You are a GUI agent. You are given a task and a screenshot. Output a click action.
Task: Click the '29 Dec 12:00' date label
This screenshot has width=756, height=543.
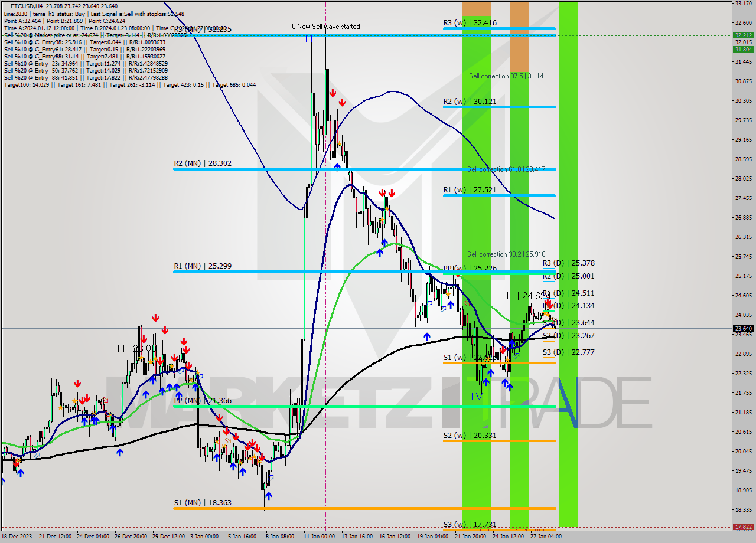[169, 537]
